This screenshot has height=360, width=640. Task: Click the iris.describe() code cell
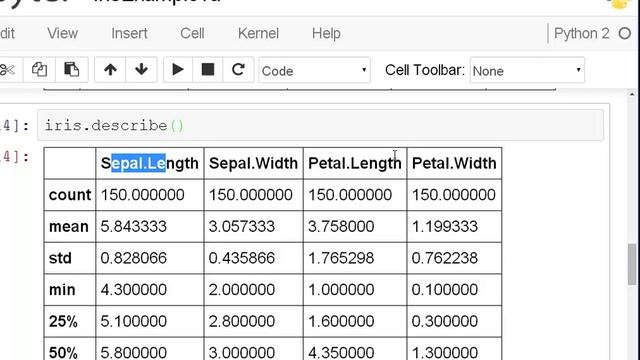[x=320, y=125]
